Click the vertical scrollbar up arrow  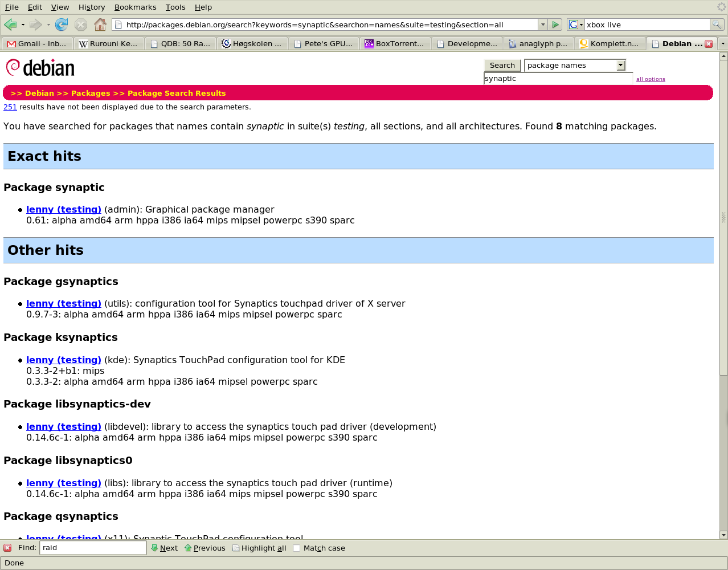click(723, 56)
